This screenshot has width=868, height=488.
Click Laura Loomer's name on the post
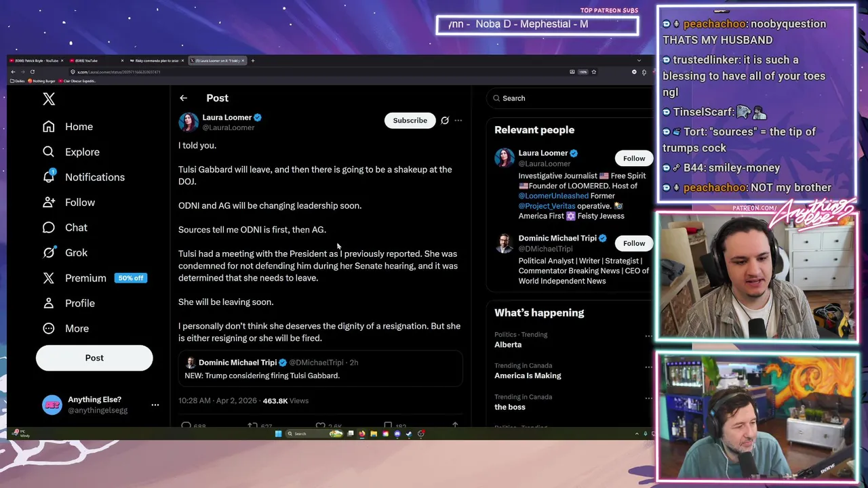click(226, 117)
